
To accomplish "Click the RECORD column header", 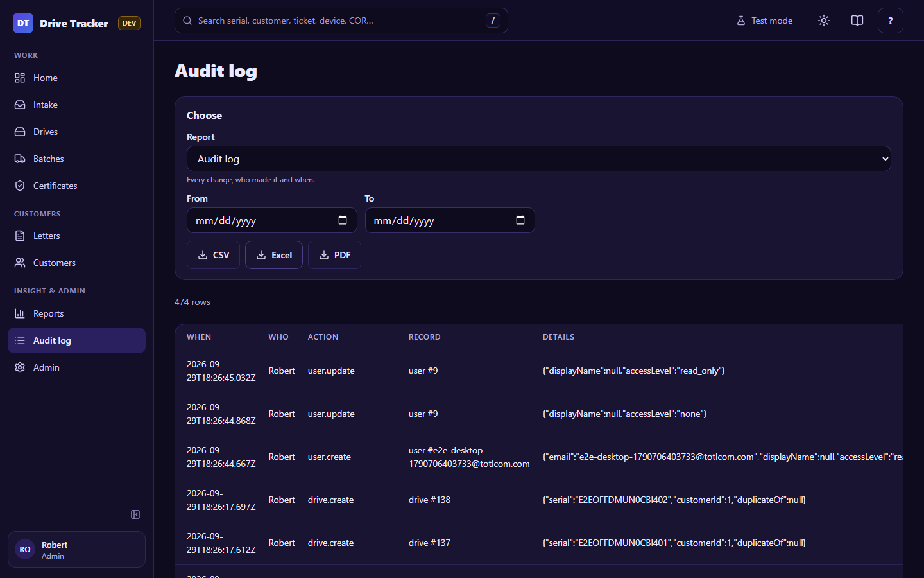I will tap(425, 337).
